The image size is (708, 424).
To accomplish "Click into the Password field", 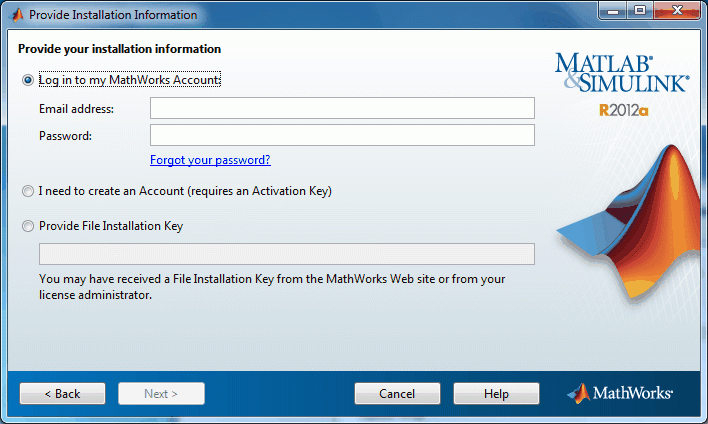I will click(342, 135).
